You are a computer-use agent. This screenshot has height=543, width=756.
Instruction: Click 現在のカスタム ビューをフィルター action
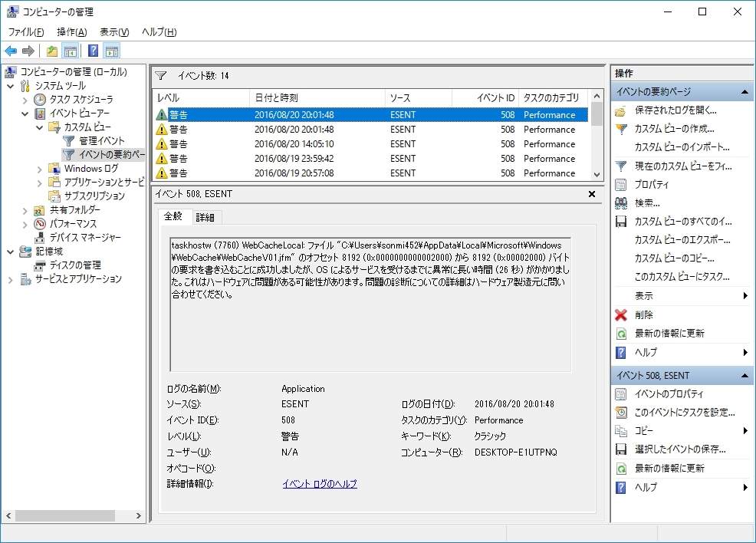click(x=683, y=166)
